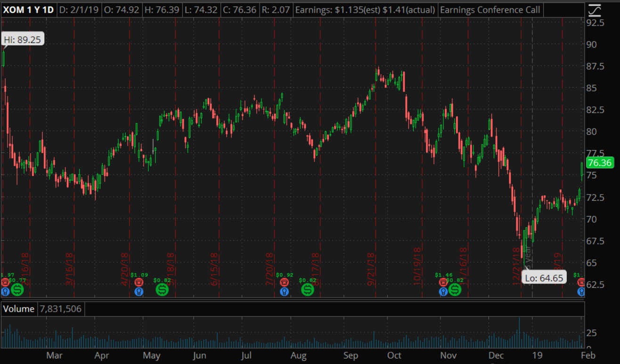This screenshot has width=620, height=364.
Task: Click the 87.5 price axis label
Action: click(596, 66)
